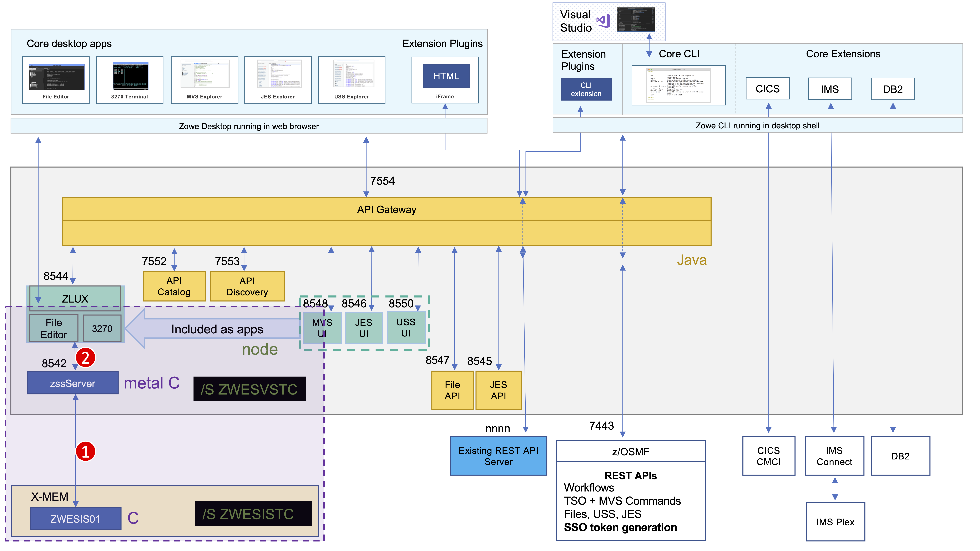
Task: Select the API Catalog box
Action: pyautogui.click(x=174, y=286)
